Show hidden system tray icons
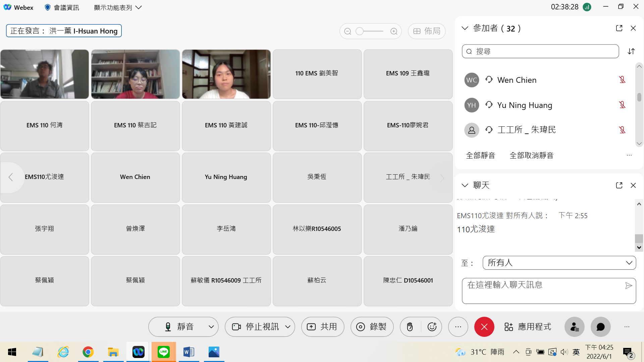This screenshot has height=362, width=644. tap(516, 352)
